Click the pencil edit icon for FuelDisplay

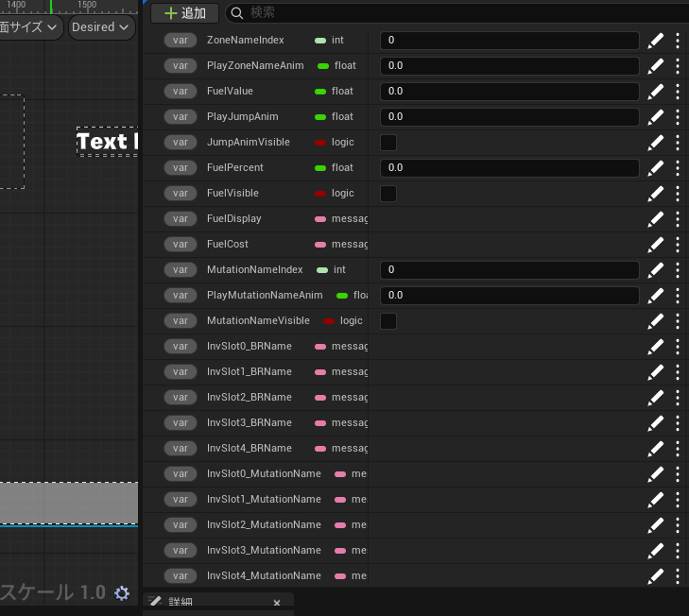(x=656, y=219)
